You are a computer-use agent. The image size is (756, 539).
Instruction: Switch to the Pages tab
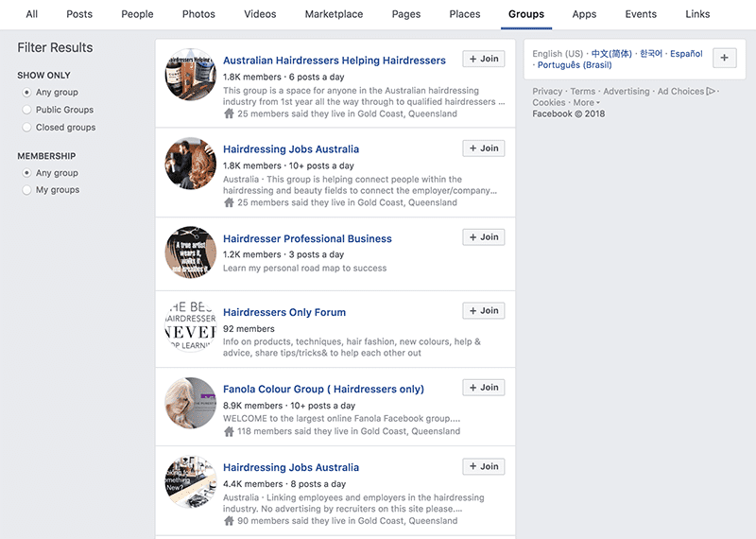(406, 14)
